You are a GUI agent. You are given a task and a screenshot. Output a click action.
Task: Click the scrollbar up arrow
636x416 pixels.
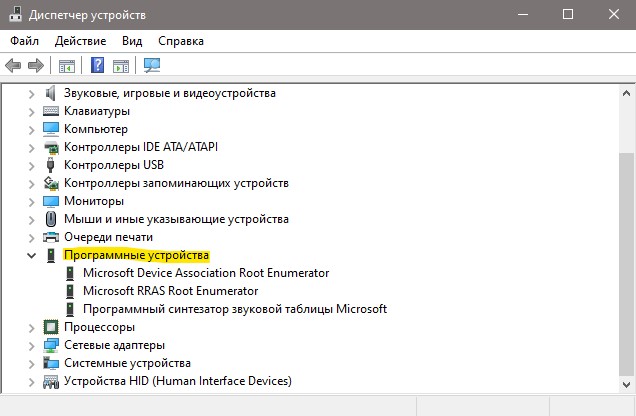pyautogui.click(x=626, y=93)
